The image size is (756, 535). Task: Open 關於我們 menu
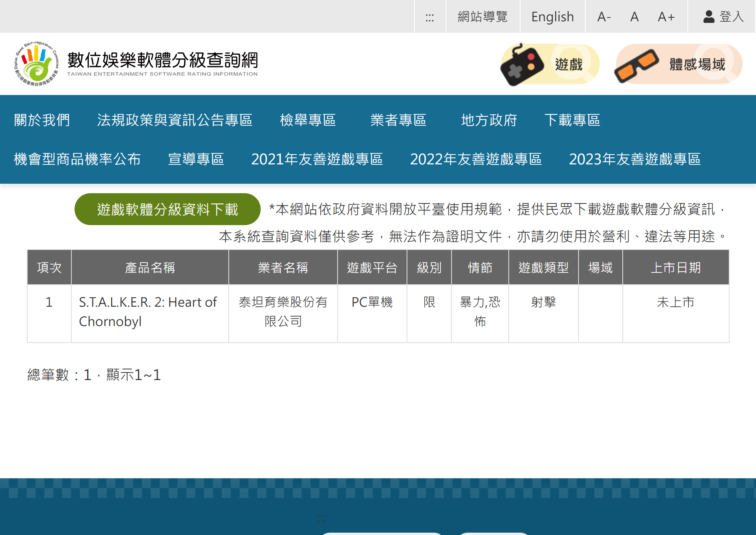[42, 120]
